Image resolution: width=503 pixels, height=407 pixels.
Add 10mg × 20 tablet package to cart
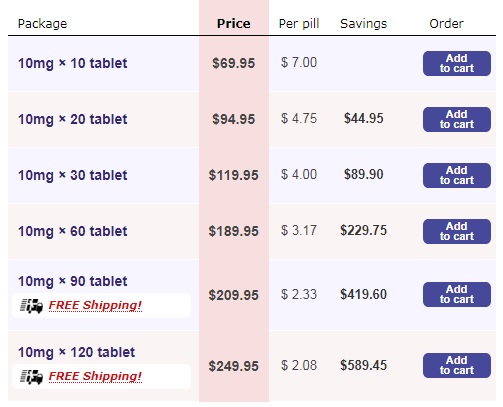pos(457,119)
